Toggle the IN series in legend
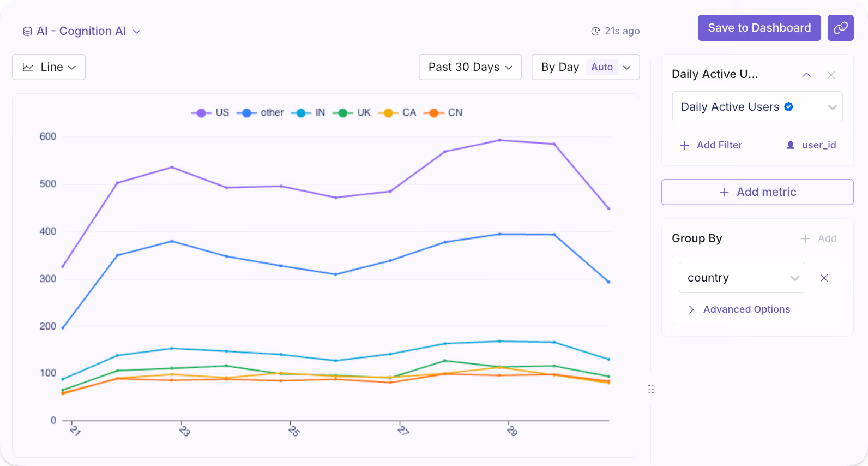Image resolution: width=868 pixels, height=466 pixels. click(308, 113)
